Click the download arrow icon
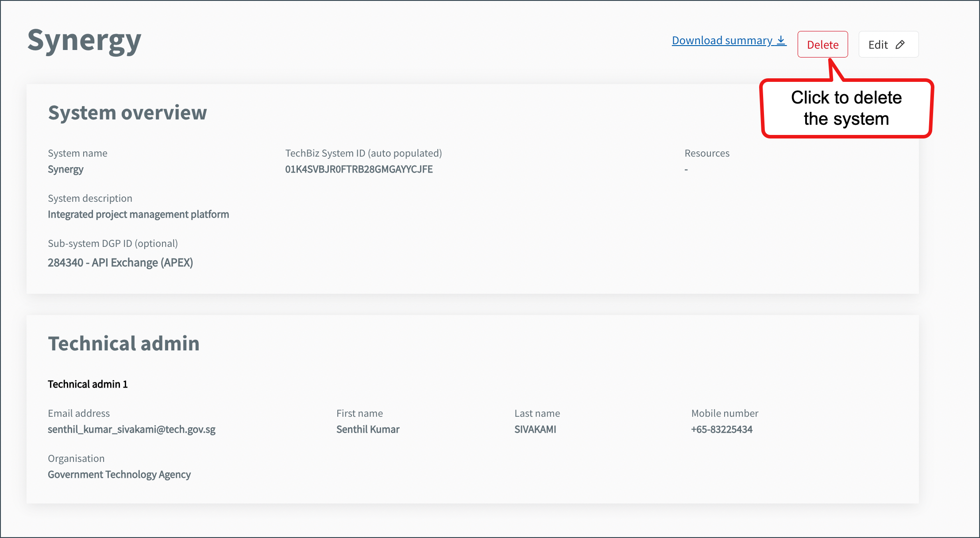This screenshot has width=980, height=538. point(781,40)
